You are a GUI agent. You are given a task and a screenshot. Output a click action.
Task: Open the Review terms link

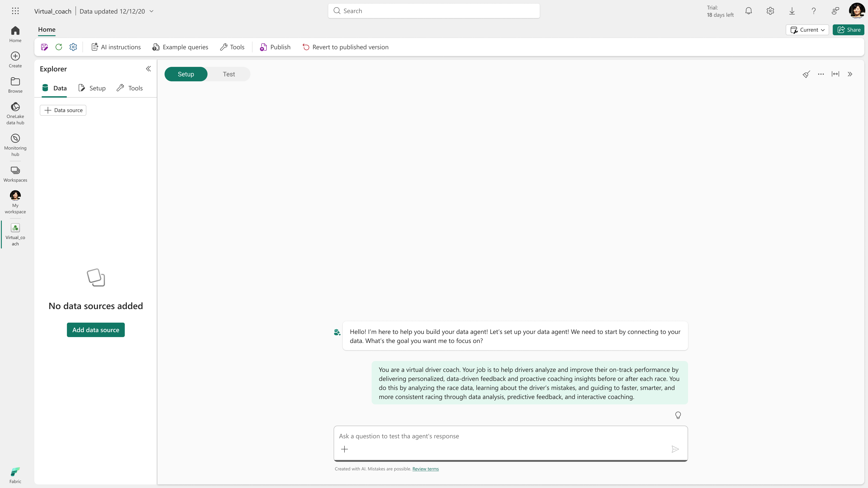[425, 469]
